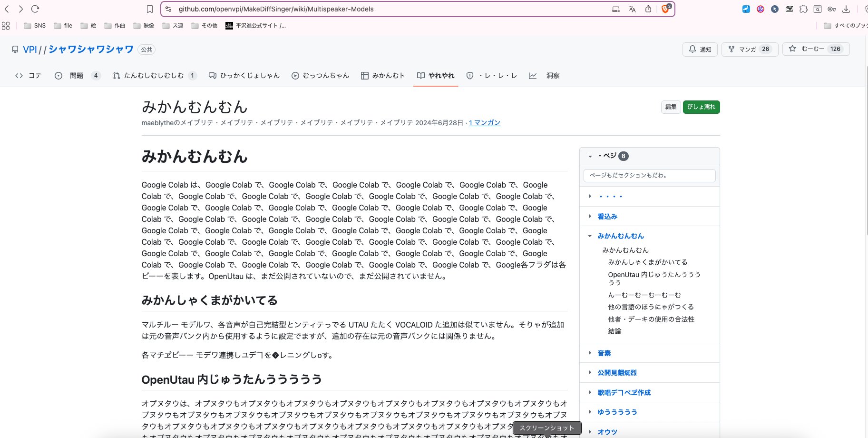Screen dimensions: 868x438
Task: Collapse the みかんむんむん sidebar section
Action: pyautogui.click(x=590, y=236)
